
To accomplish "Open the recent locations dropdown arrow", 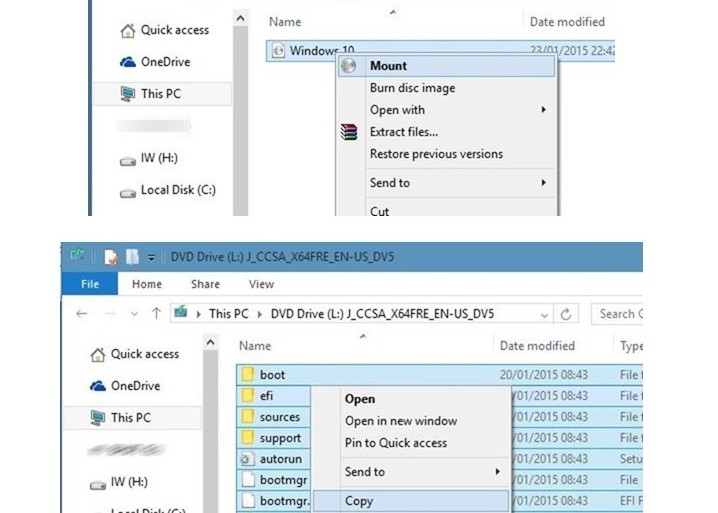I will pos(134,314).
